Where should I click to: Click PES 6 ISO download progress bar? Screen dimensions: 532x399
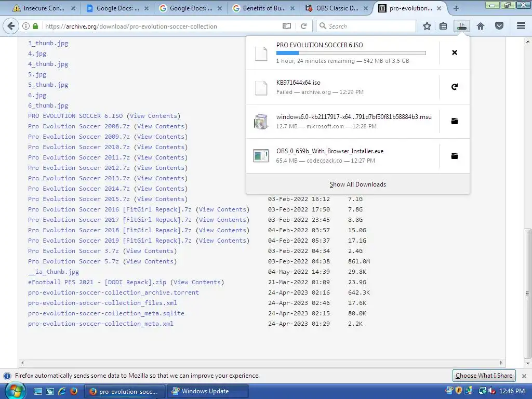tap(351, 53)
